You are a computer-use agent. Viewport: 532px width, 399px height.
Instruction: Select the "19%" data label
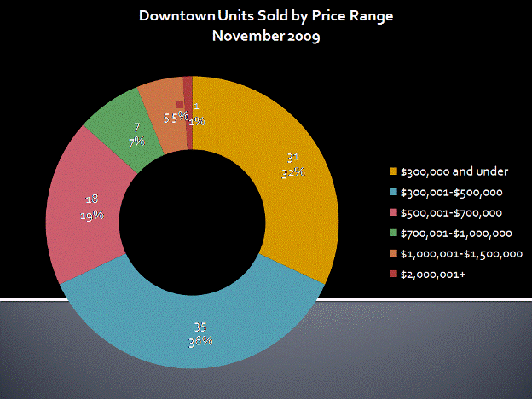(92, 216)
